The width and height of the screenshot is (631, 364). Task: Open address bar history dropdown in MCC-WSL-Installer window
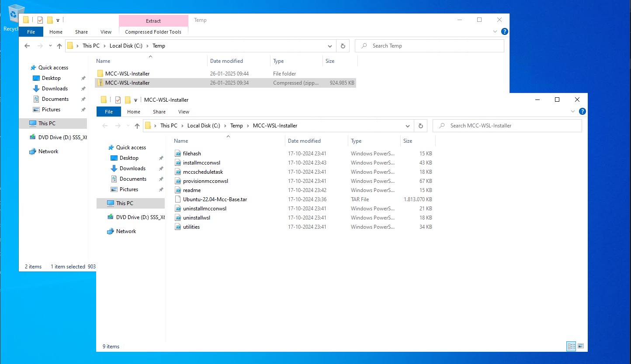click(x=408, y=126)
